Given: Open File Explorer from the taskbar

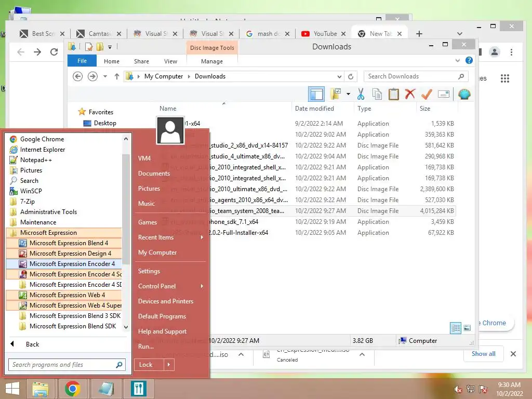Looking at the screenshot, I should (41, 389).
